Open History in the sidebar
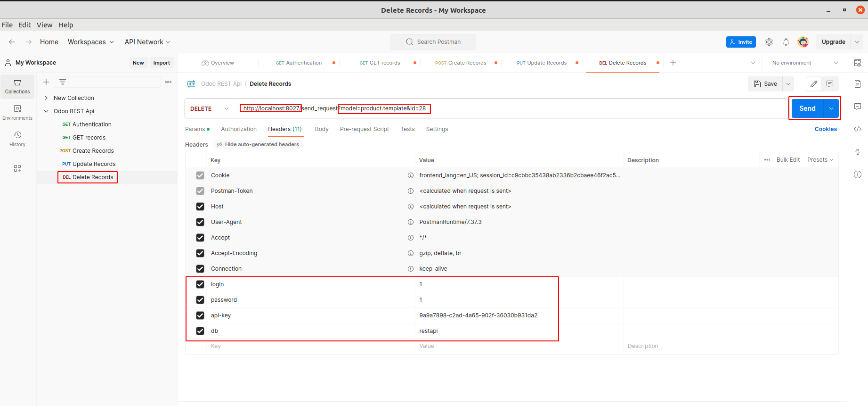 tap(17, 139)
